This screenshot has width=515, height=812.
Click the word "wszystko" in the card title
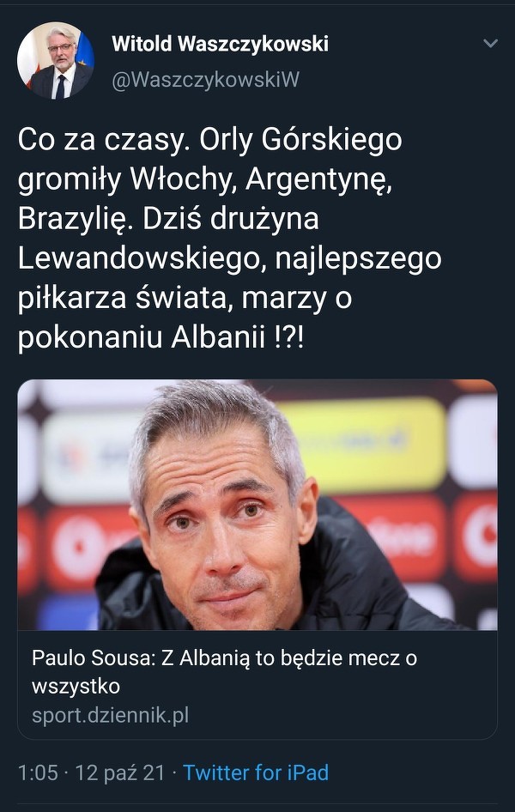tap(76, 687)
